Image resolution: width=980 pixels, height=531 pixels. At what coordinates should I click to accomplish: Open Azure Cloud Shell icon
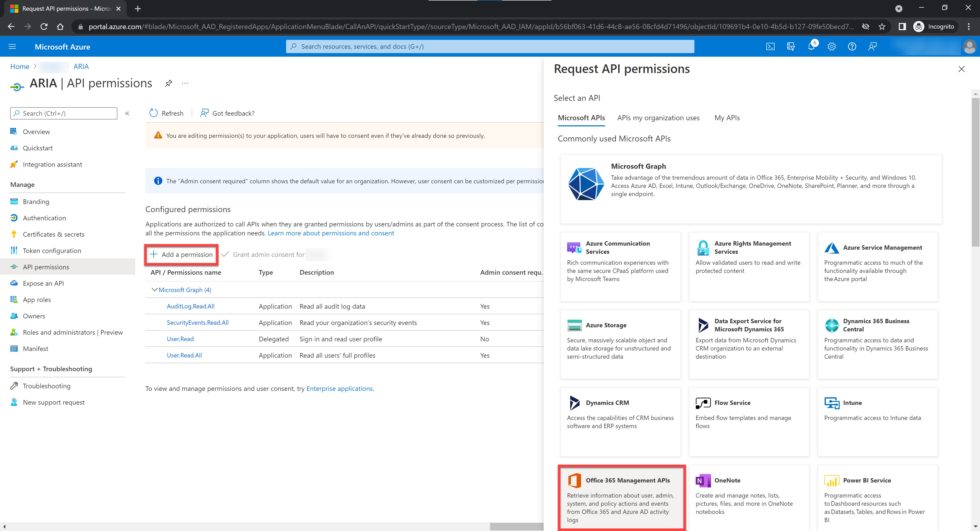[770, 46]
